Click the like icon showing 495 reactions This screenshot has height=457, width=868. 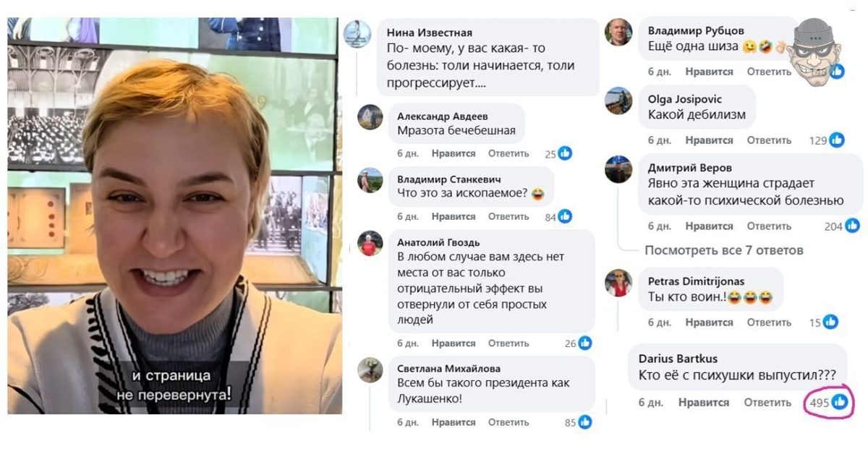pos(839,401)
